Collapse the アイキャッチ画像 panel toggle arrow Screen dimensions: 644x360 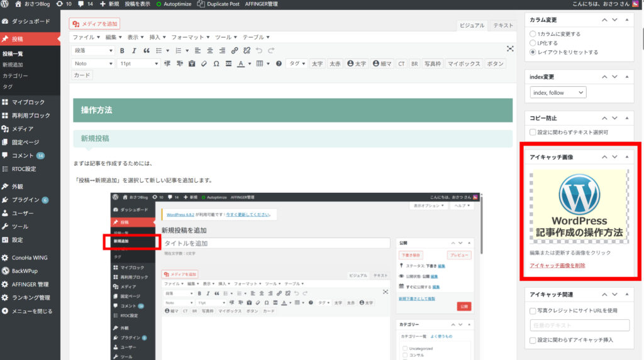pos(627,157)
